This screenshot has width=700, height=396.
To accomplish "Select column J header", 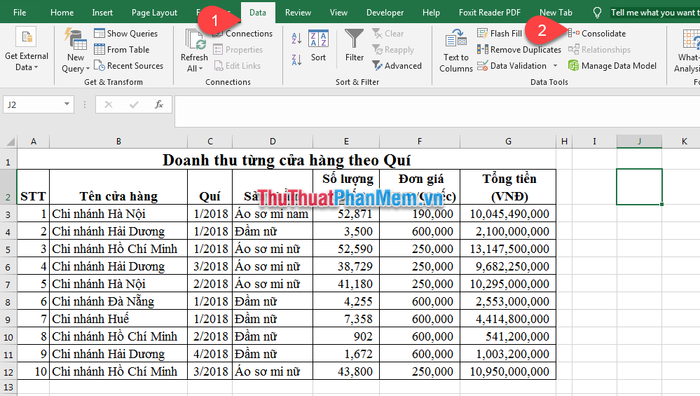I will point(639,142).
